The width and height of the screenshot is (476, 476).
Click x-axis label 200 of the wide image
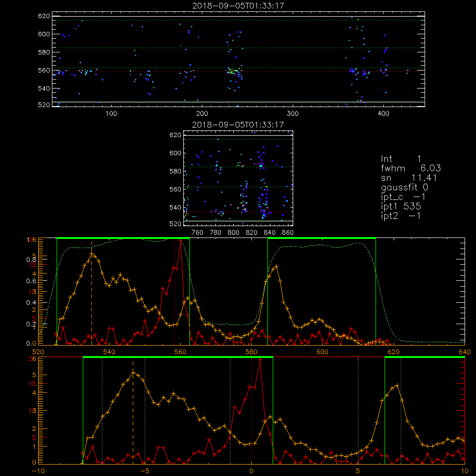[202, 114]
